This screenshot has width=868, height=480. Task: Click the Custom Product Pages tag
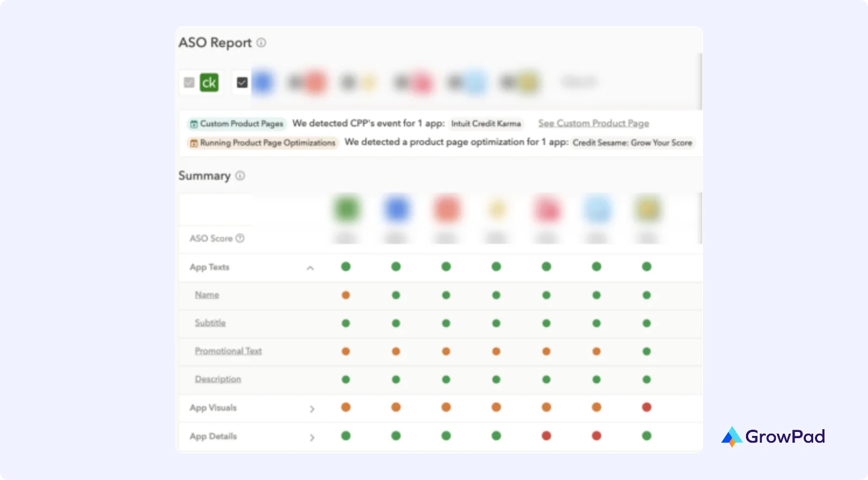pyautogui.click(x=237, y=124)
